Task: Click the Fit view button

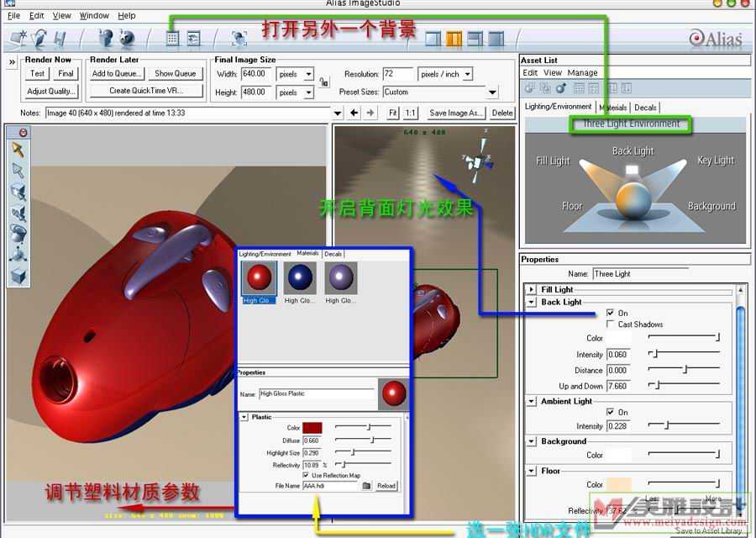Action: tap(393, 113)
